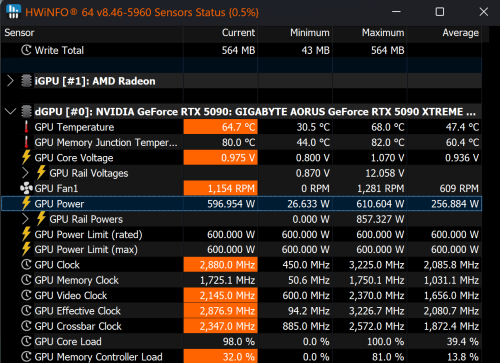This screenshot has height=363, width=500.
Task: Select the Write Total row label
Action: pyautogui.click(x=59, y=50)
